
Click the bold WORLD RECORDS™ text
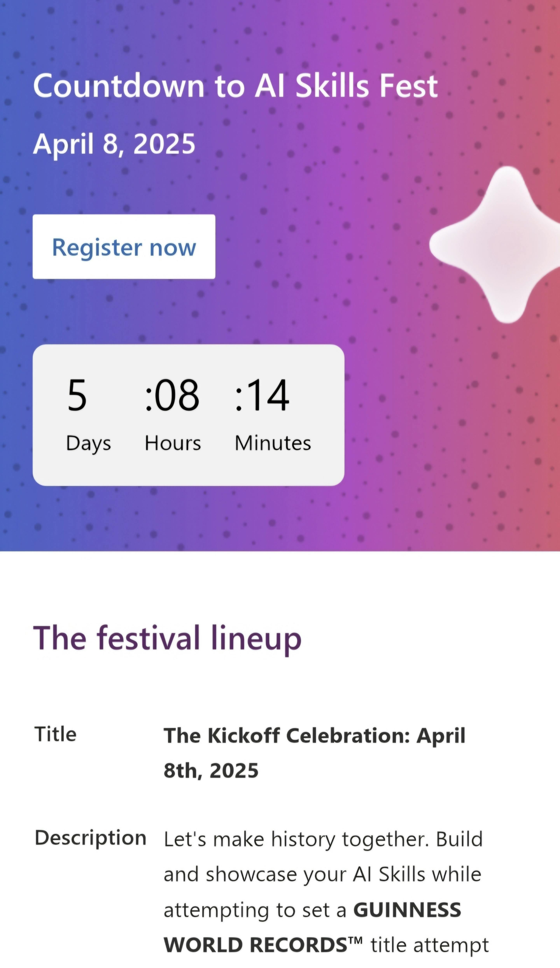(263, 945)
